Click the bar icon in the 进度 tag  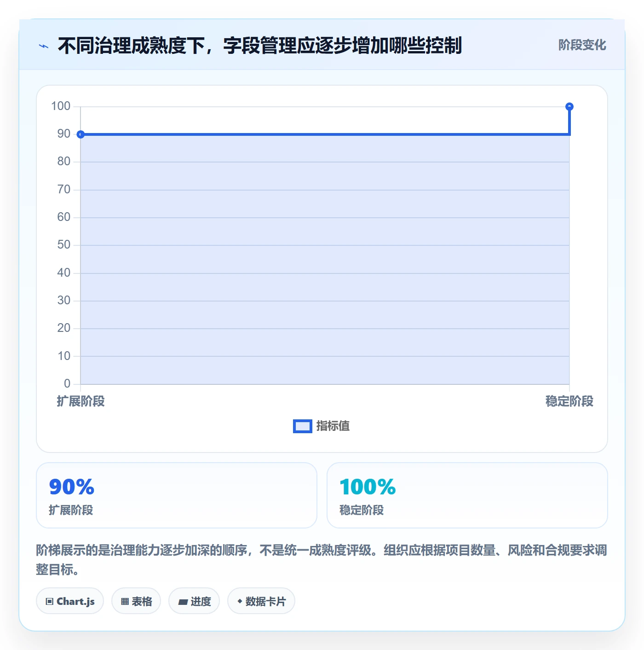[183, 602]
